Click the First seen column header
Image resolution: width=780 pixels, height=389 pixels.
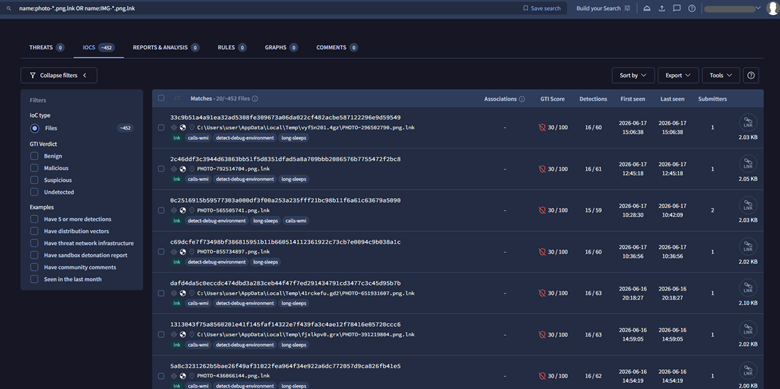pos(633,99)
